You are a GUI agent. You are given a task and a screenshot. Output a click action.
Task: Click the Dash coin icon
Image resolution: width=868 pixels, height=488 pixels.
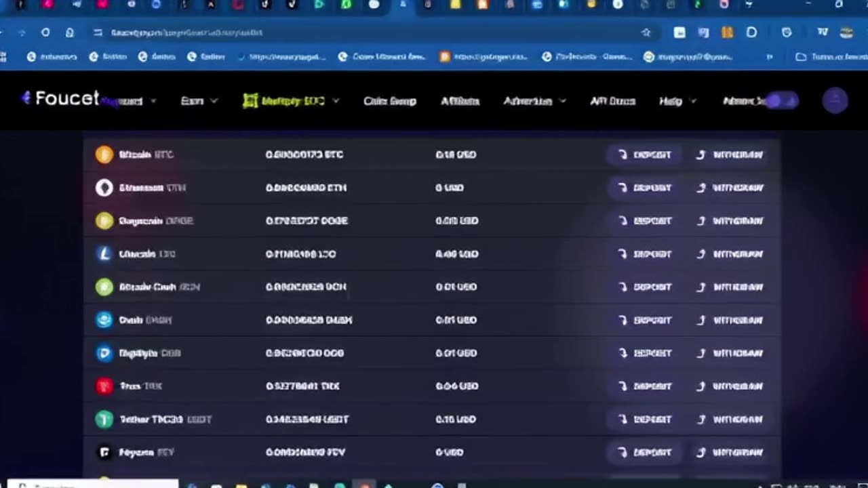104,320
